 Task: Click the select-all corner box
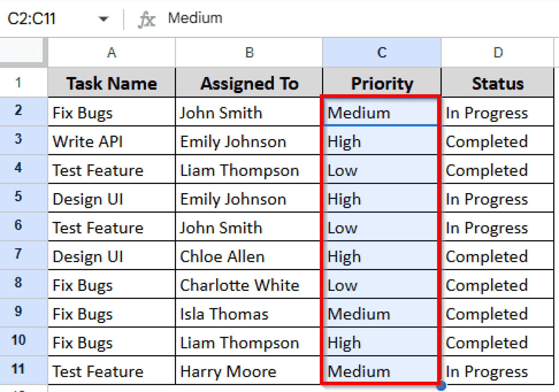tap(22, 51)
